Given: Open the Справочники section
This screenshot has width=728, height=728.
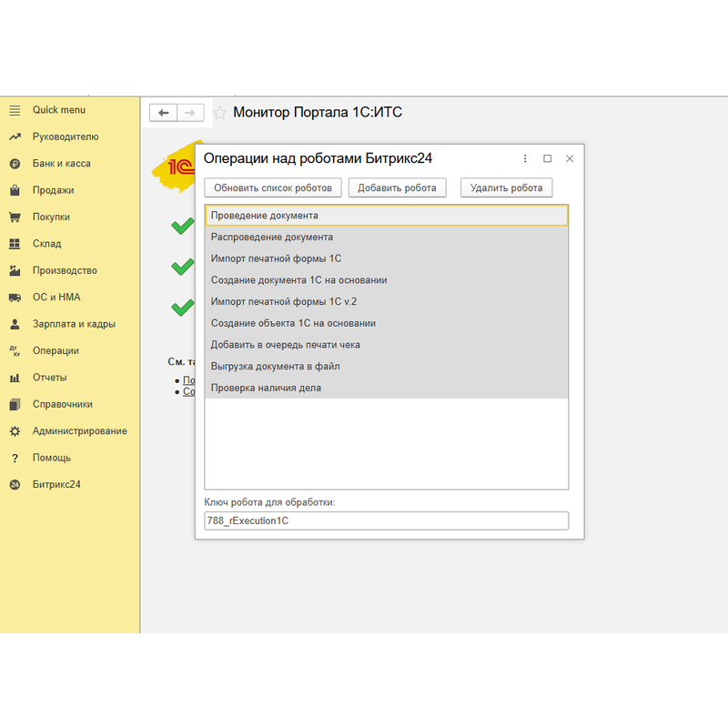Looking at the screenshot, I should (62, 404).
